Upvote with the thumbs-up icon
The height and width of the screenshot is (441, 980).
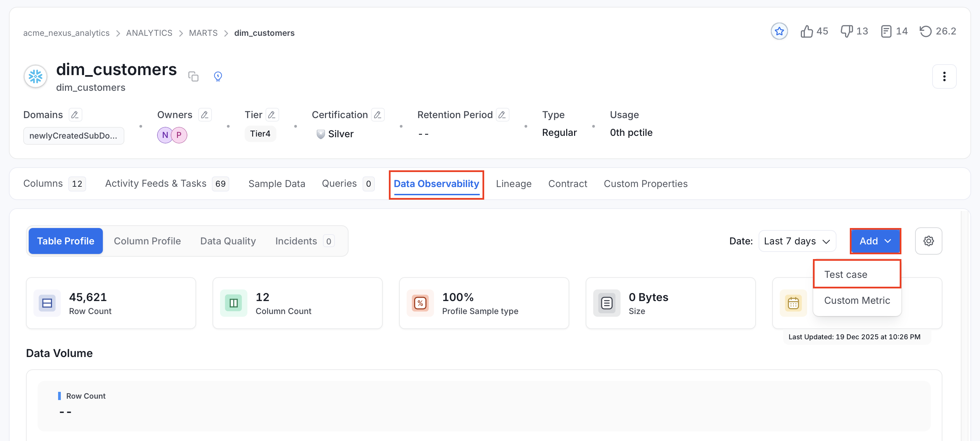click(806, 31)
